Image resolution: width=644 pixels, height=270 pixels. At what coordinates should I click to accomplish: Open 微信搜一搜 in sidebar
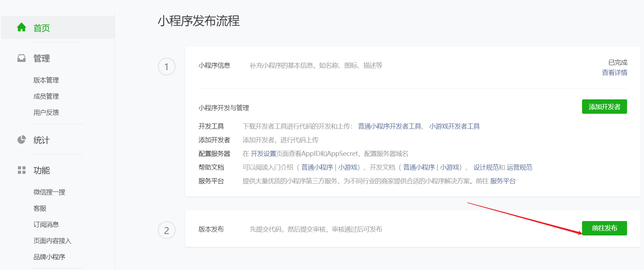49,192
